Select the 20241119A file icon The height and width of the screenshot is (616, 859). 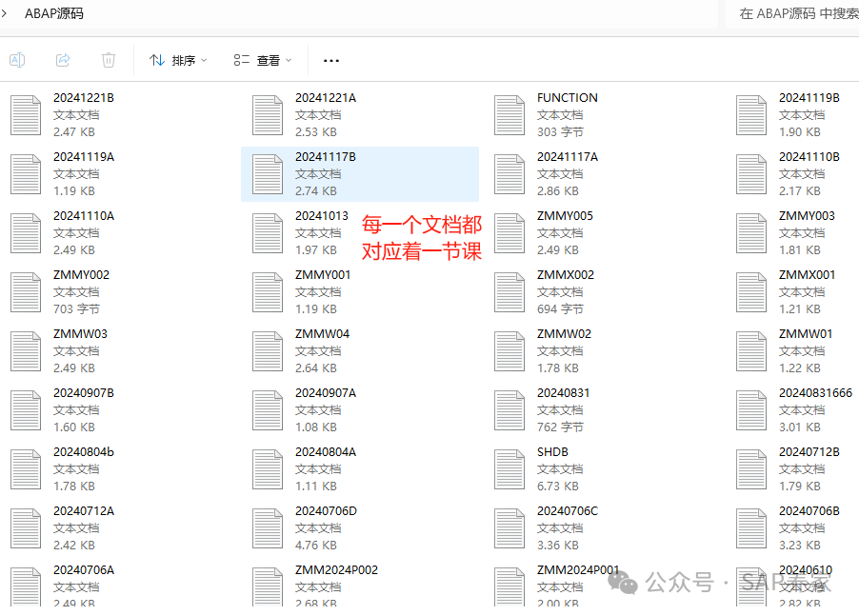(x=26, y=174)
